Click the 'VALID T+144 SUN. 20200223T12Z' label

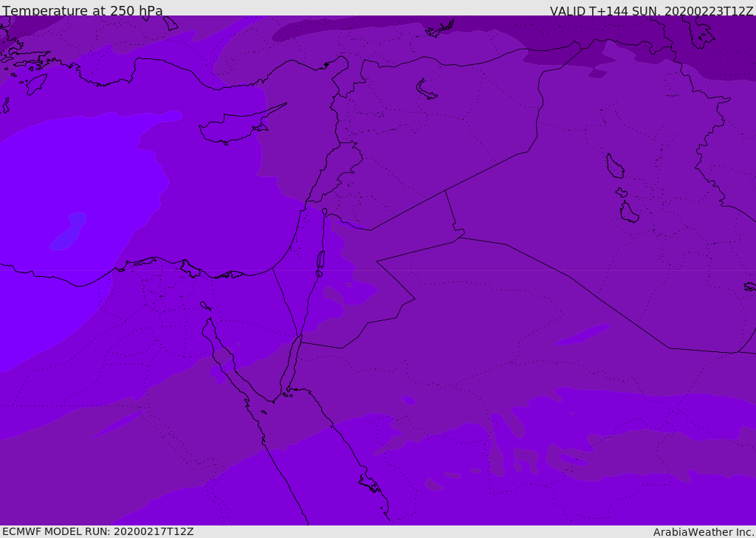coord(651,11)
